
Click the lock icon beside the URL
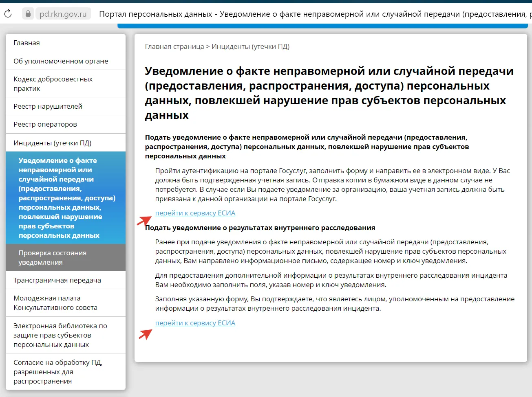28,14
